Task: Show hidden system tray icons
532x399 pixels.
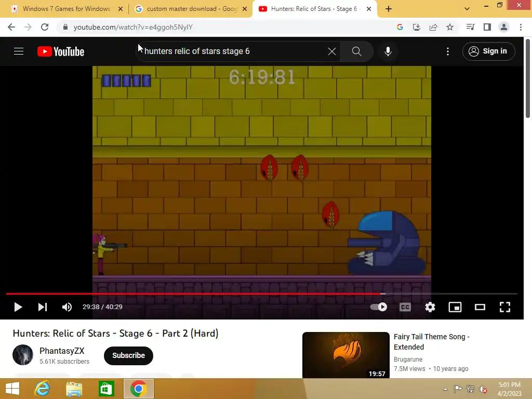Action: click(x=445, y=389)
